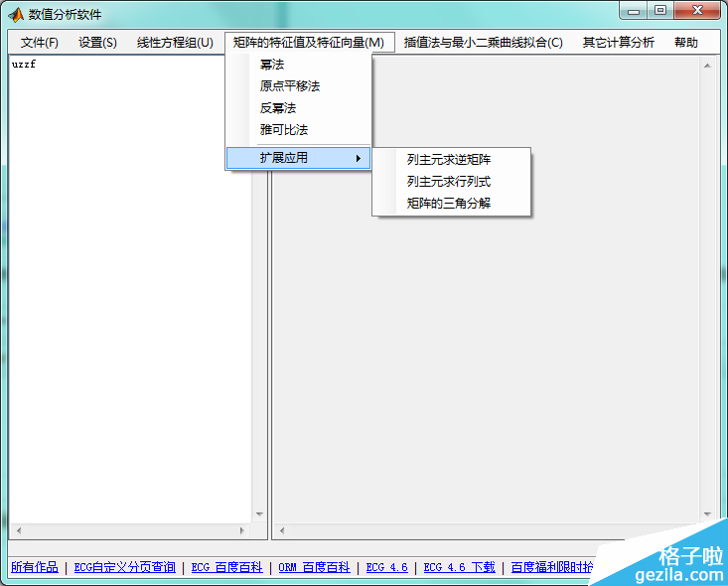Open the 文件(F) menu

pos(40,43)
